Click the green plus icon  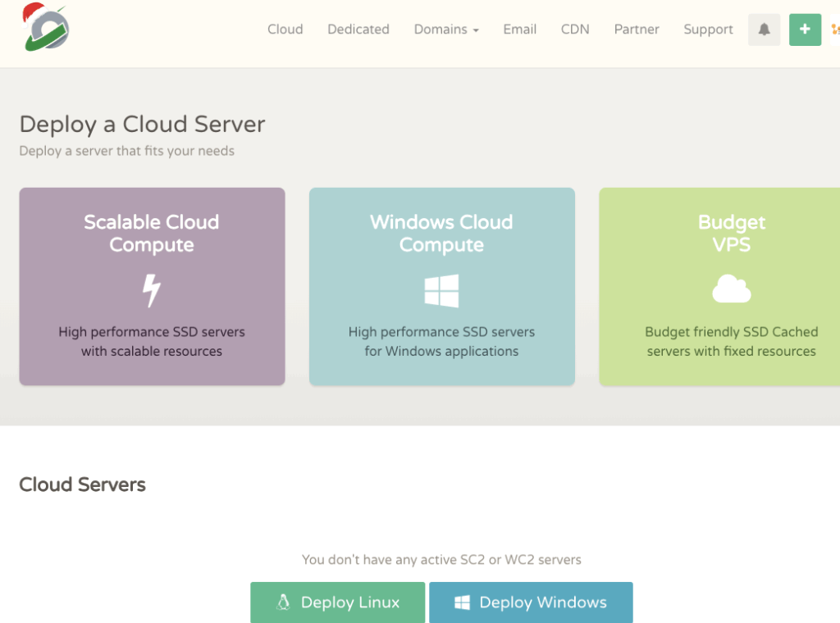(x=805, y=30)
